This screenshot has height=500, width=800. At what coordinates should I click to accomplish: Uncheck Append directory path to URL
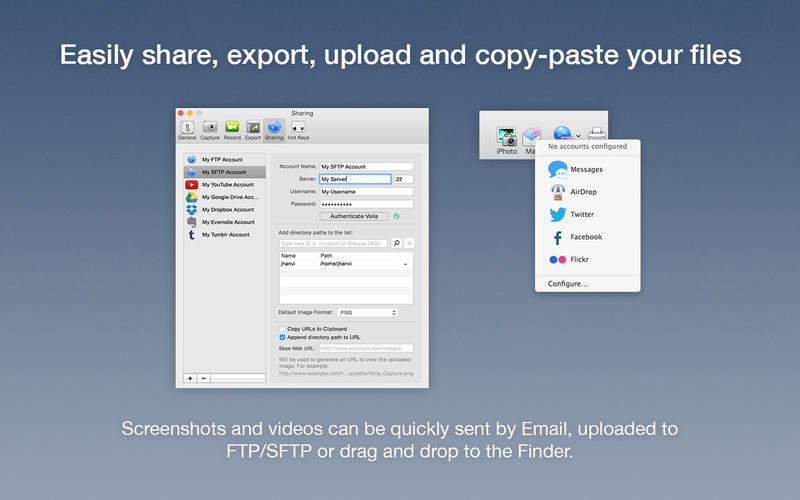click(x=282, y=337)
